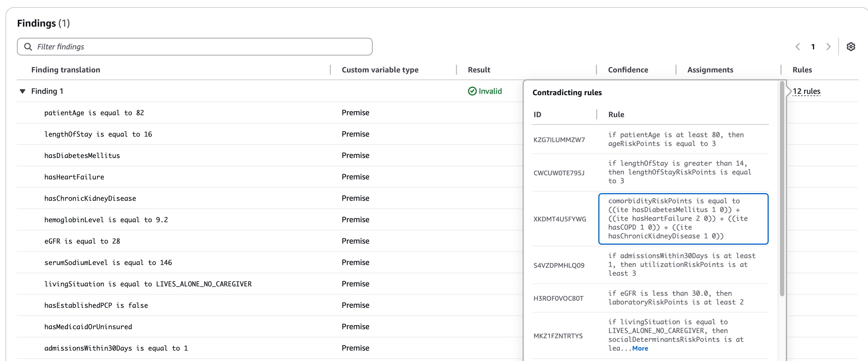Collapse the Finding 1 row
The width and height of the screenshot is (868, 361).
click(x=22, y=91)
